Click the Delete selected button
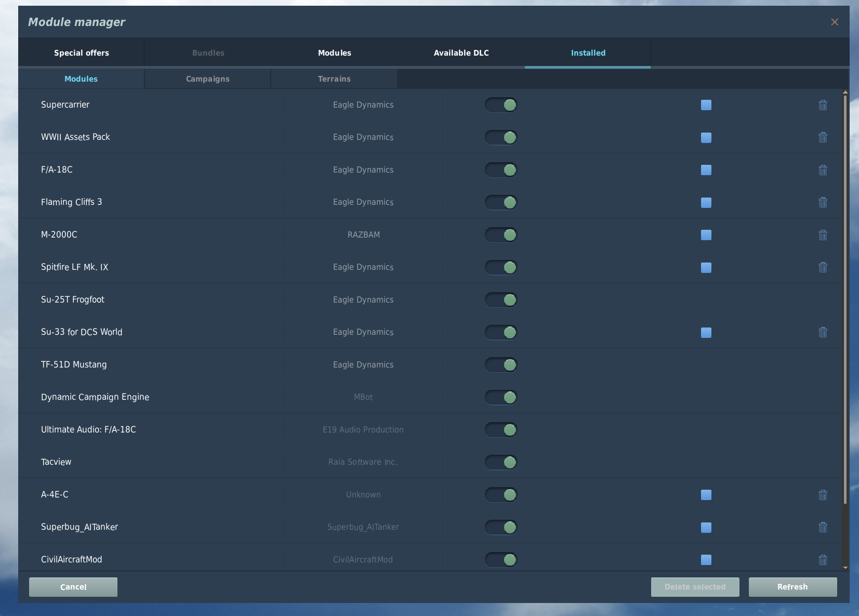 tap(695, 587)
